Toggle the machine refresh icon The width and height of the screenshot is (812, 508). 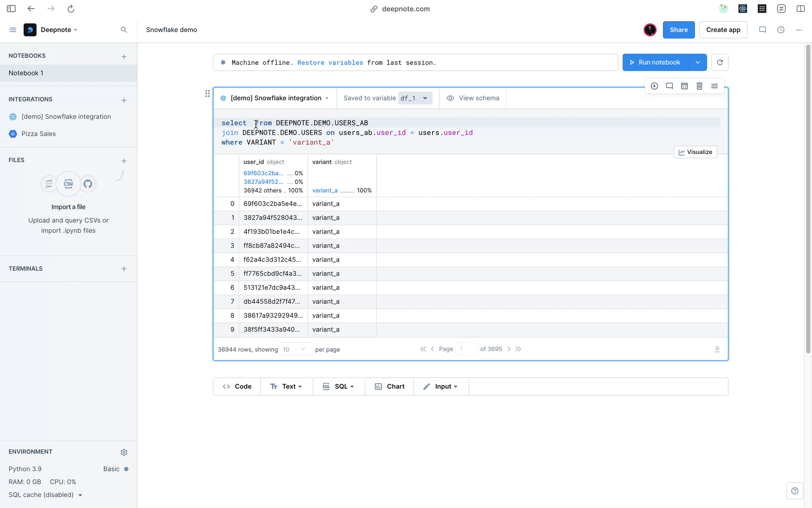tap(720, 62)
